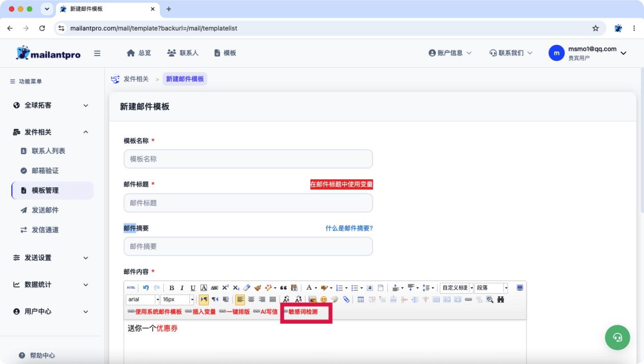Go to 总览 in top navigation
Image resolution: width=644 pixels, height=364 pixels.
pyautogui.click(x=139, y=53)
